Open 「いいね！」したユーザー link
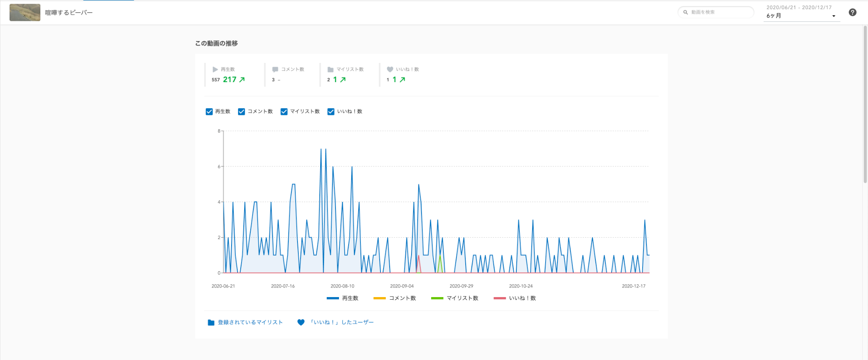The width and height of the screenshot is (868, 360). (342, 322)
